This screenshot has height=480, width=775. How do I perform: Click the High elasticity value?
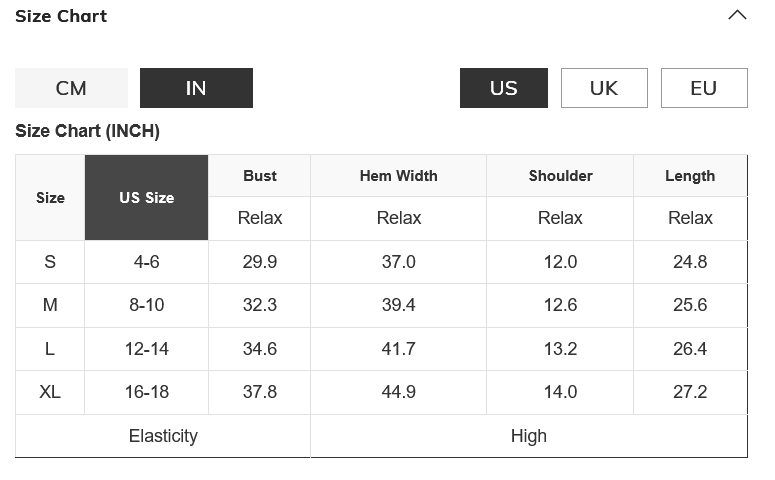[x=528, y=436]
